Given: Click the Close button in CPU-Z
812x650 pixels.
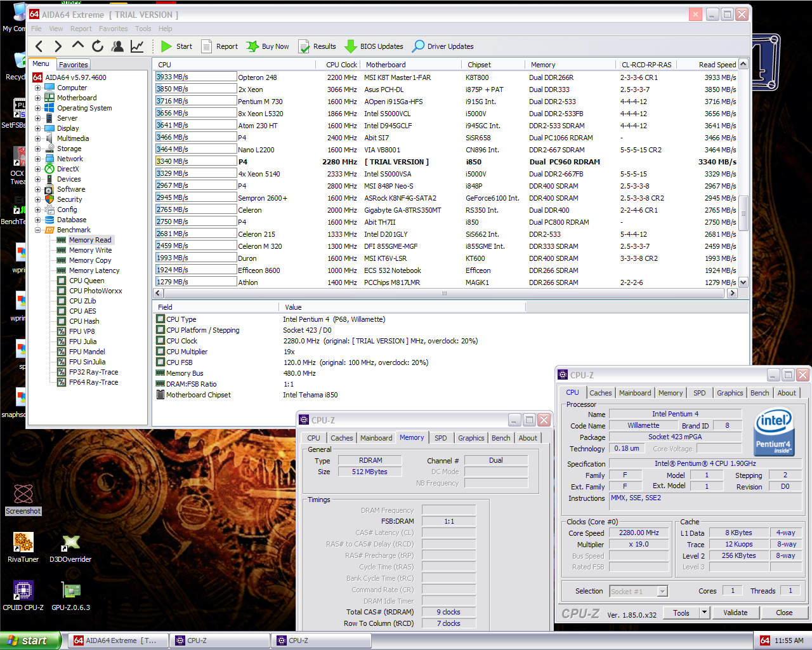Looking at the screenshot, I should click(784, 613).
